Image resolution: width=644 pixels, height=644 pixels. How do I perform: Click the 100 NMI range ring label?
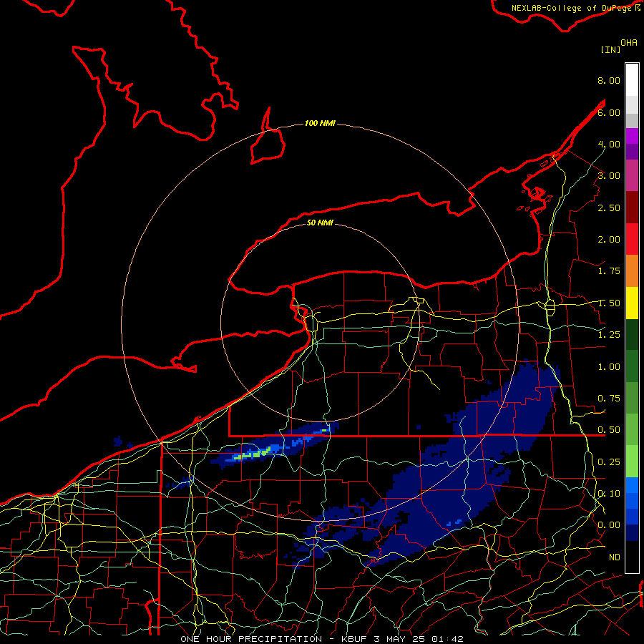pos(320,123)
